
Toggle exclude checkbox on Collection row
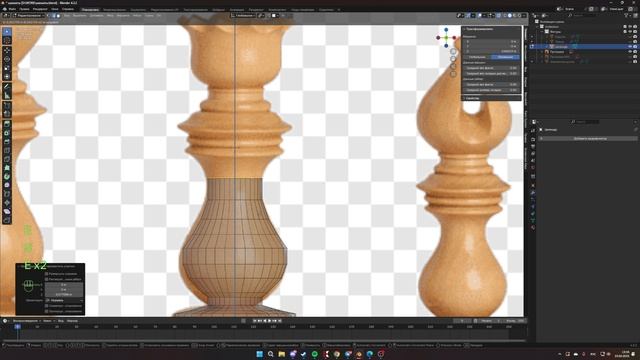[x=625, y=27]
